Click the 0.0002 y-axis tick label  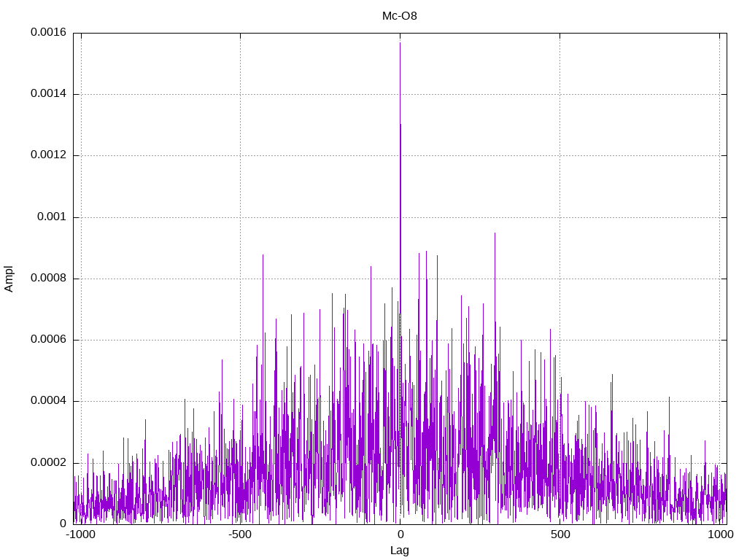49,462
